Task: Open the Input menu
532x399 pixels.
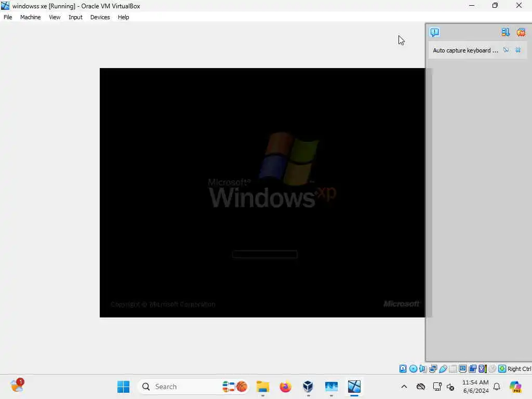Action: (x=75, y=17)
